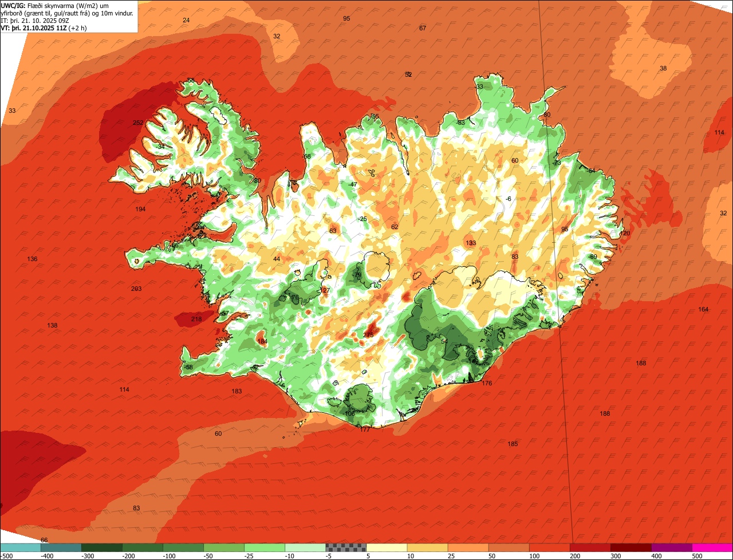The image size is (733, 560).
Task: Click the map value 177 on the south coast
Action: click(x=365, y=429)
